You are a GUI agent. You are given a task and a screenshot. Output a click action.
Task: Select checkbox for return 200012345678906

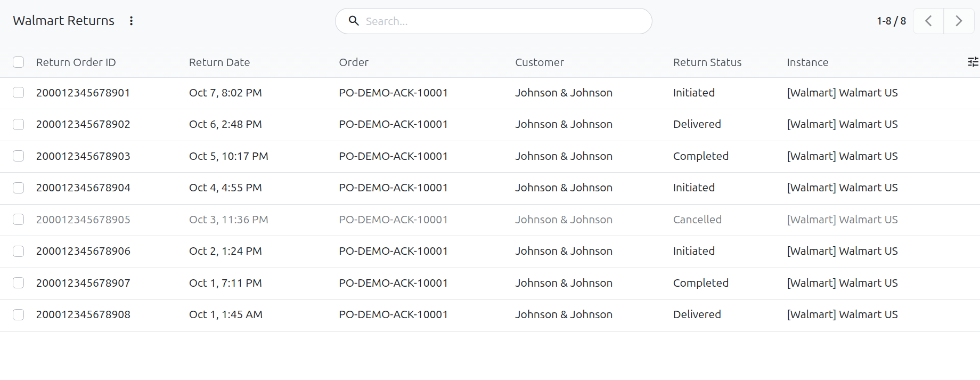[x=19, y=251]
